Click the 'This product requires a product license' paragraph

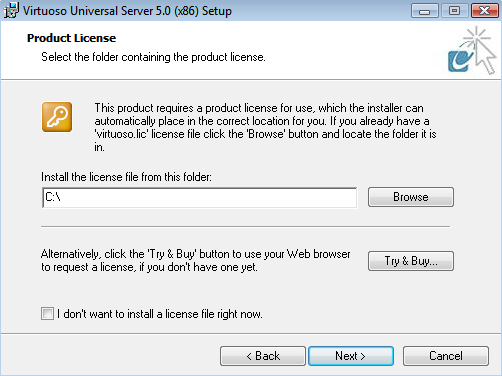coord(265,127)
